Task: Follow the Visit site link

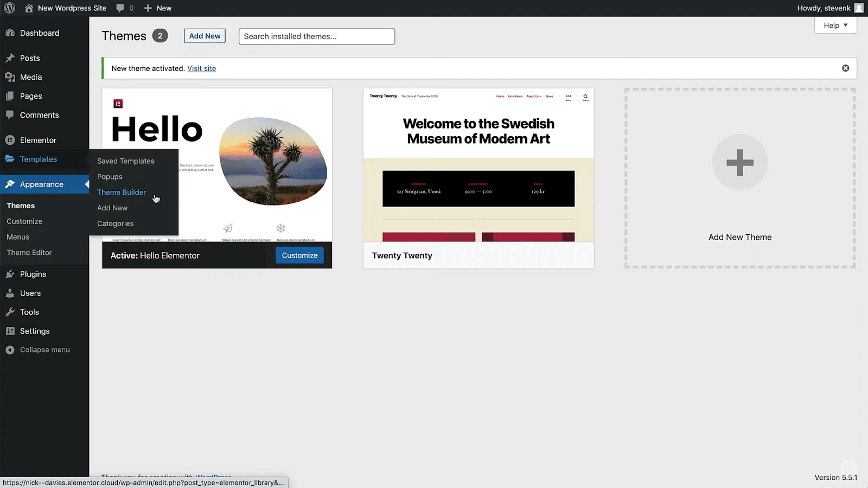Action: 201,68
